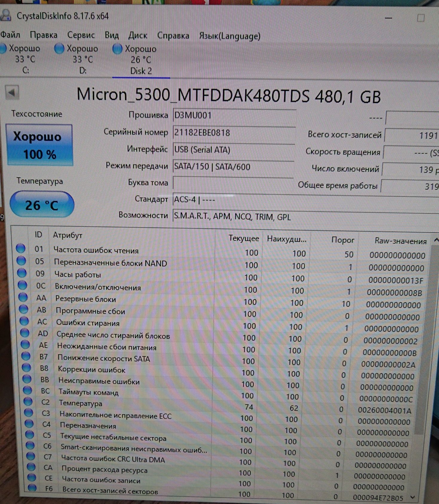Click the Текущее column header
Image resolution: width=439 pixels, height=504 pixels.
[x=244, y=238]
